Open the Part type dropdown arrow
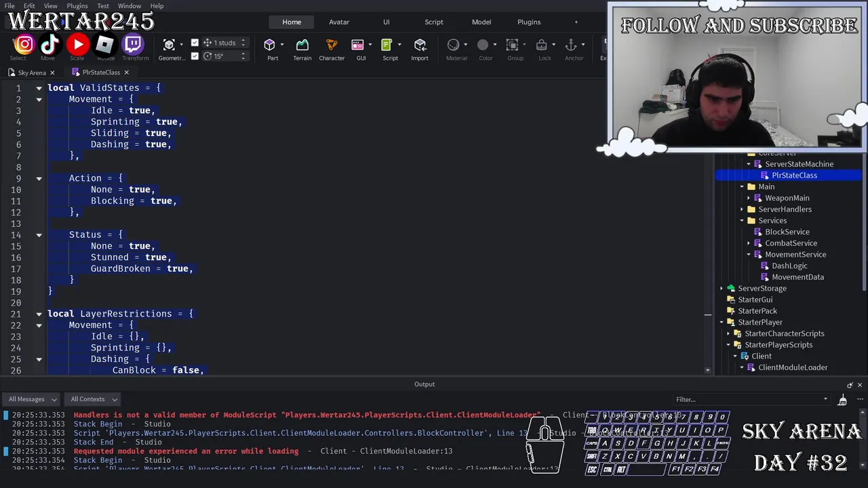The height and width of the screenshot is (488, 868). [x=282, y=45]
